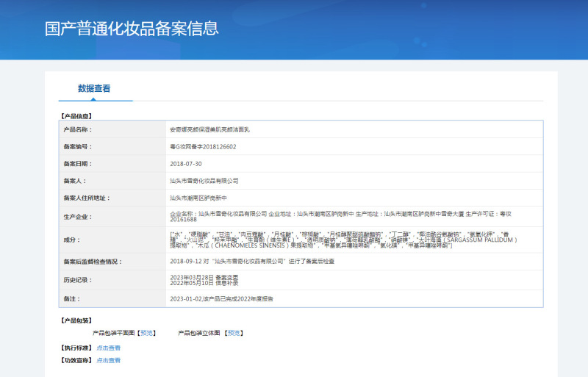Click the 【功效宣称】 label
The width and height of the screenshot is (588, 377).
point(76,361)
